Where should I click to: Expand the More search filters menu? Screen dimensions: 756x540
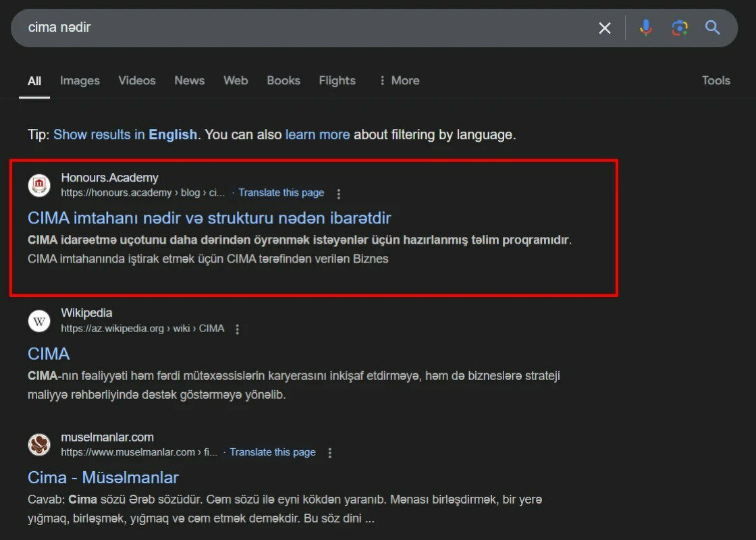398,80
